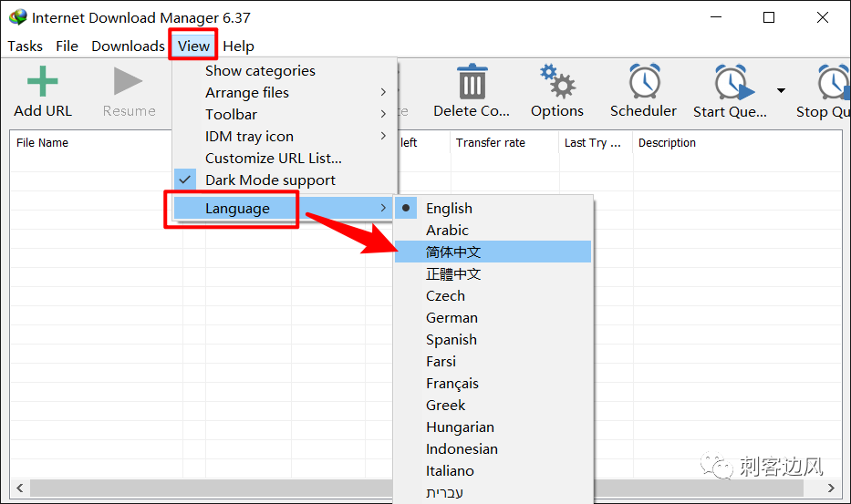Viewport: 851px width, 504px height.
Task: Choose Français language
Action: [493, 383]
